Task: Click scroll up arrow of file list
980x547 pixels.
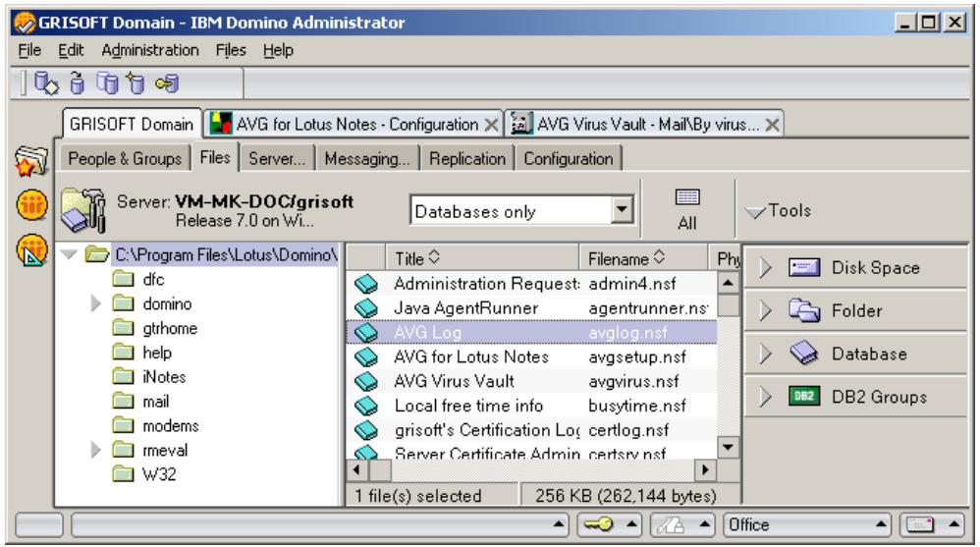Action: click(728, 283)
